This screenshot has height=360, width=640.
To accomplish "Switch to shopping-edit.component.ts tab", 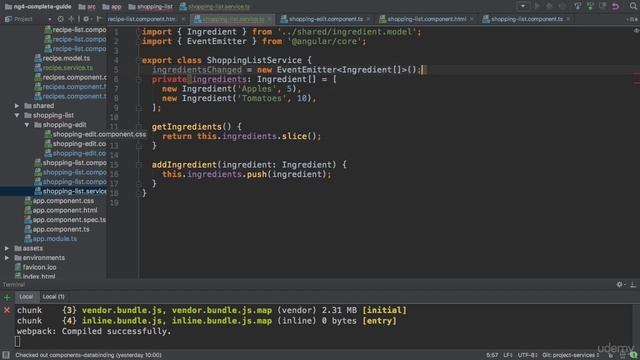I will click(326, 19).
